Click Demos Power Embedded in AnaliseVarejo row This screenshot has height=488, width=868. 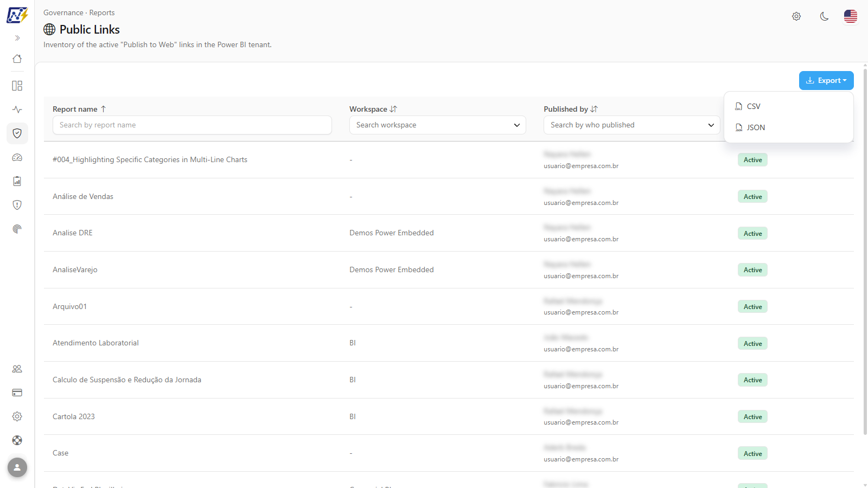(392, 269)
